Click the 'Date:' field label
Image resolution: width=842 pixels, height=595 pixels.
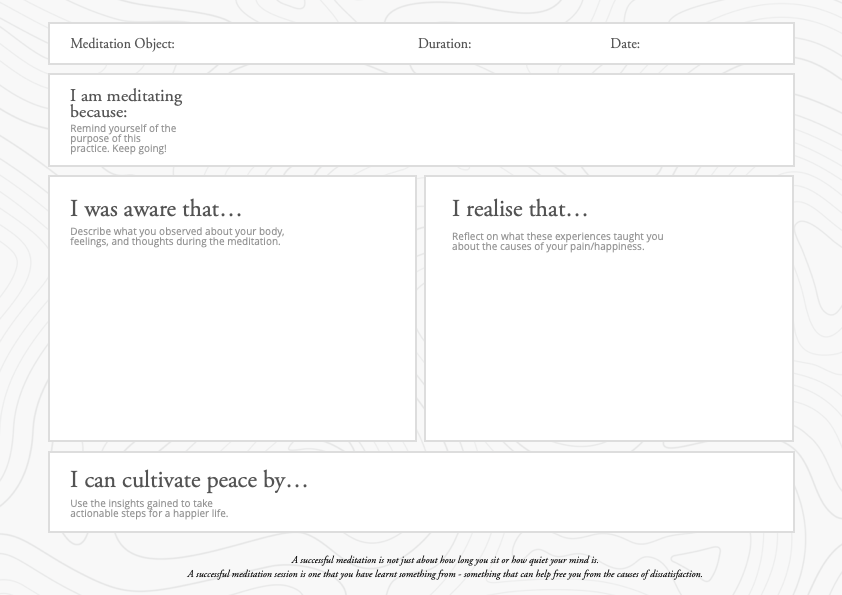point(625,43)
